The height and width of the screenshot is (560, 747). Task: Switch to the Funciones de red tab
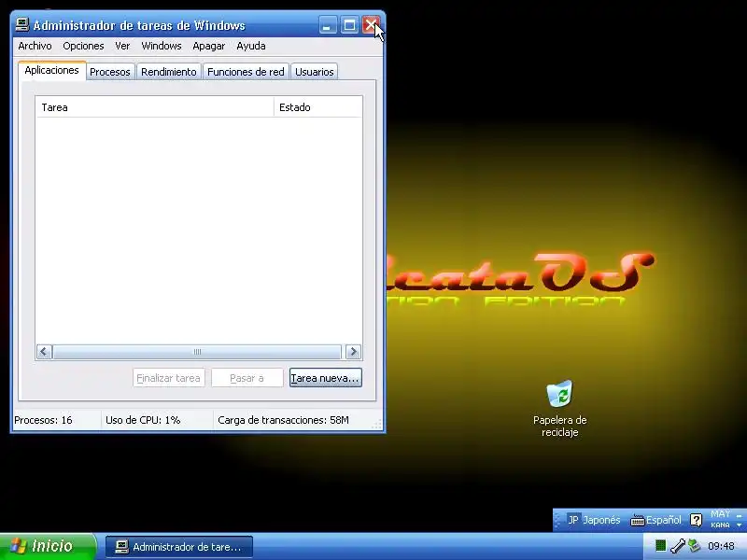(246, 72)
